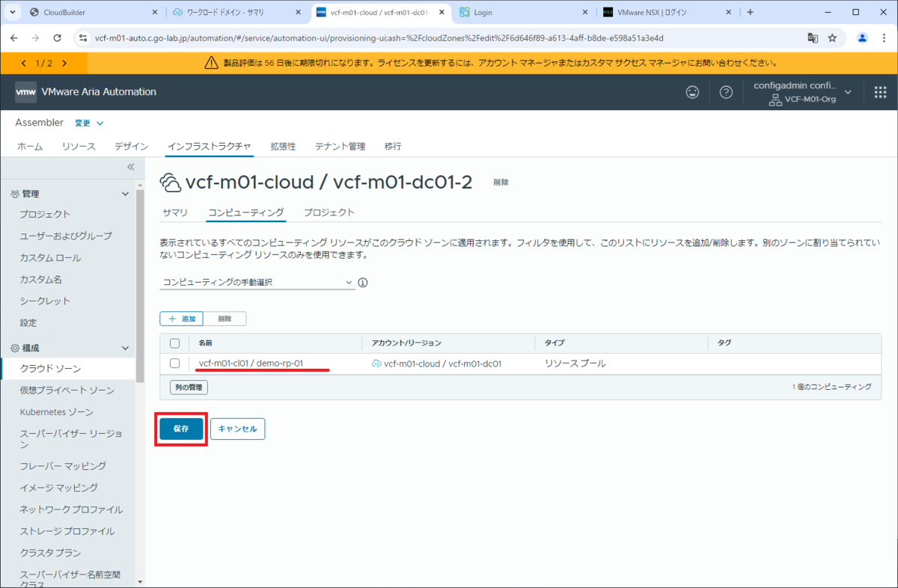Close the CloudBuilder browser tab
The height and width of the screenshot is (588, 898).
coord(154,12)
